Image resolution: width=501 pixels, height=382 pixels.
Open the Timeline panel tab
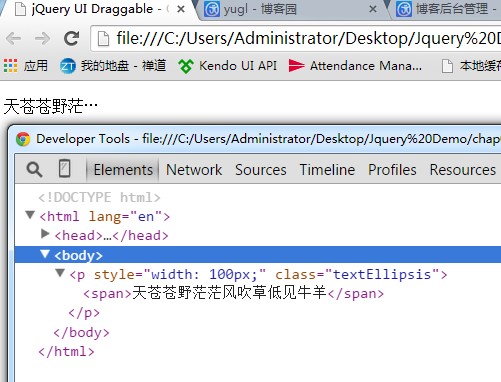click(327, 170)
